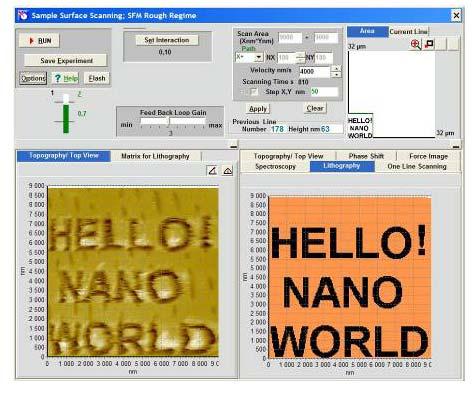The height and width of the screenshot is (394, 472).
Task: Click the Save Experiment button
Action: (x=66, y=61)
